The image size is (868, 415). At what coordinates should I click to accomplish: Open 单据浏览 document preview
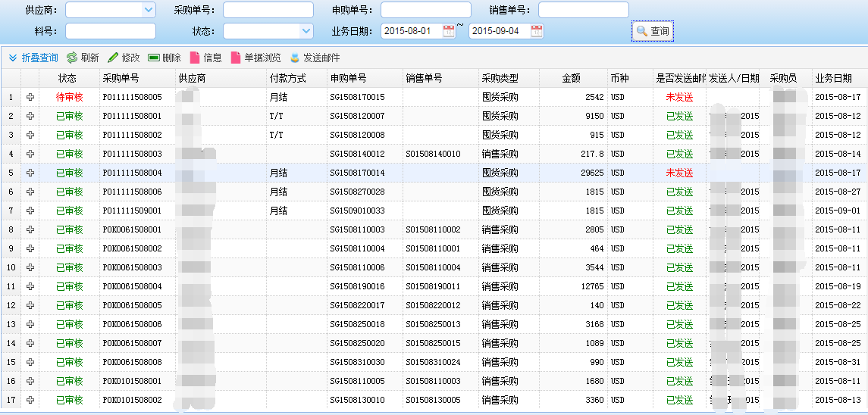[x=236, y=58]
